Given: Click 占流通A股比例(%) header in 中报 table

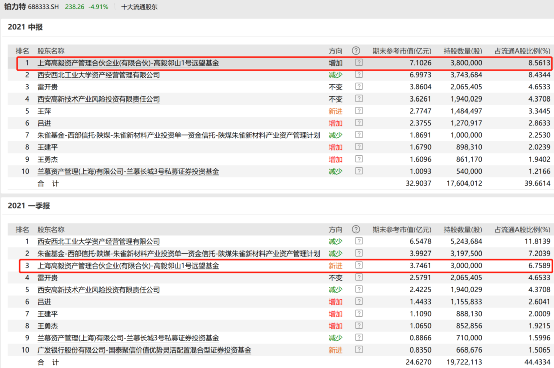Looking at the screenshot, I should 522,51.
